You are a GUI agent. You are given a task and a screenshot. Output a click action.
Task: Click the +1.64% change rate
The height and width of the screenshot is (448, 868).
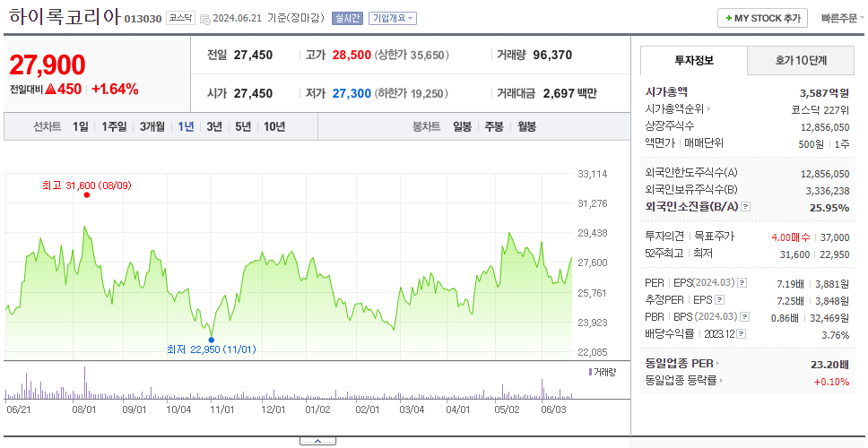tap(115, 89)
